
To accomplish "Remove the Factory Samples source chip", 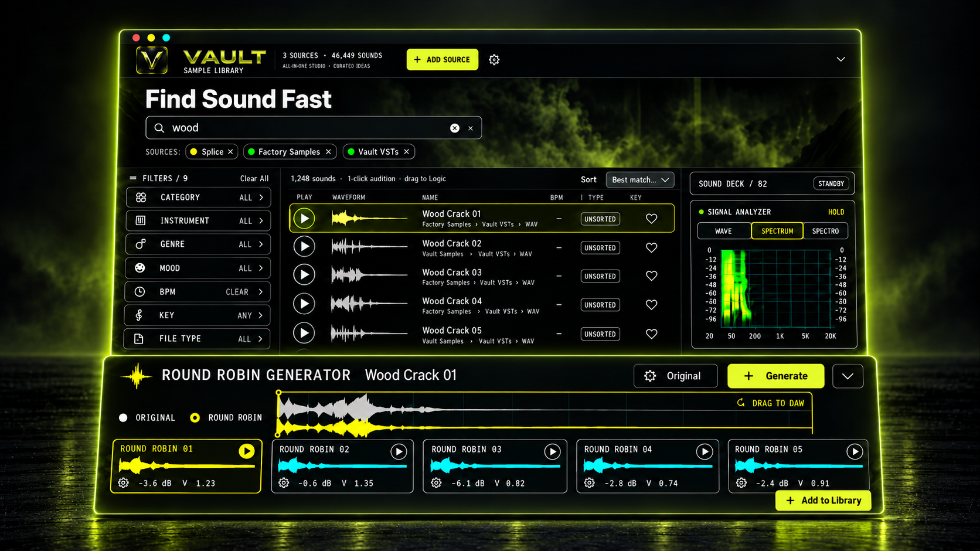I will coord(328,152).
